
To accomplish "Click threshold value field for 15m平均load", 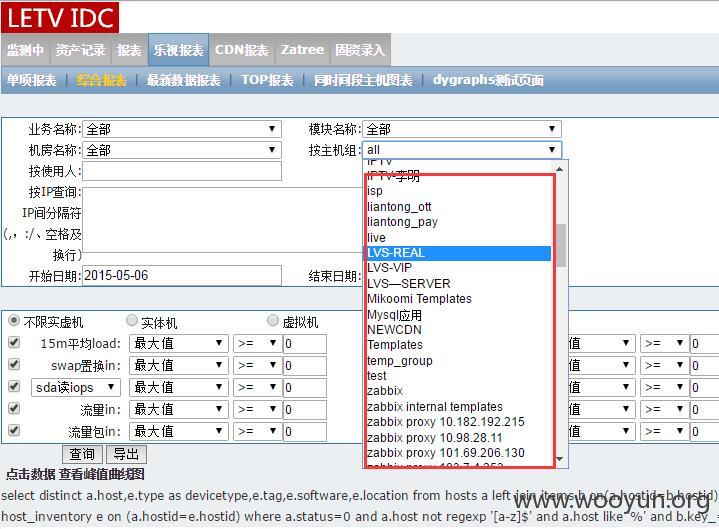I will (x=305, y=343).
